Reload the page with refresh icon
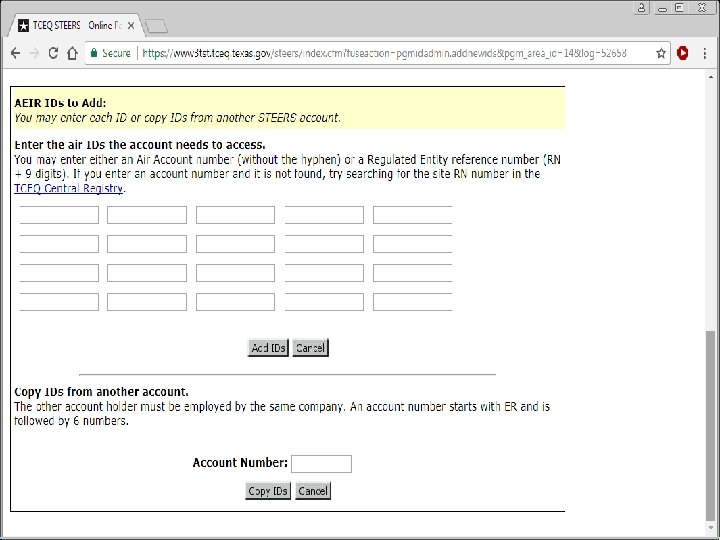Image resolution: width=720 pixels, height=540 pixels. point(53,53)
